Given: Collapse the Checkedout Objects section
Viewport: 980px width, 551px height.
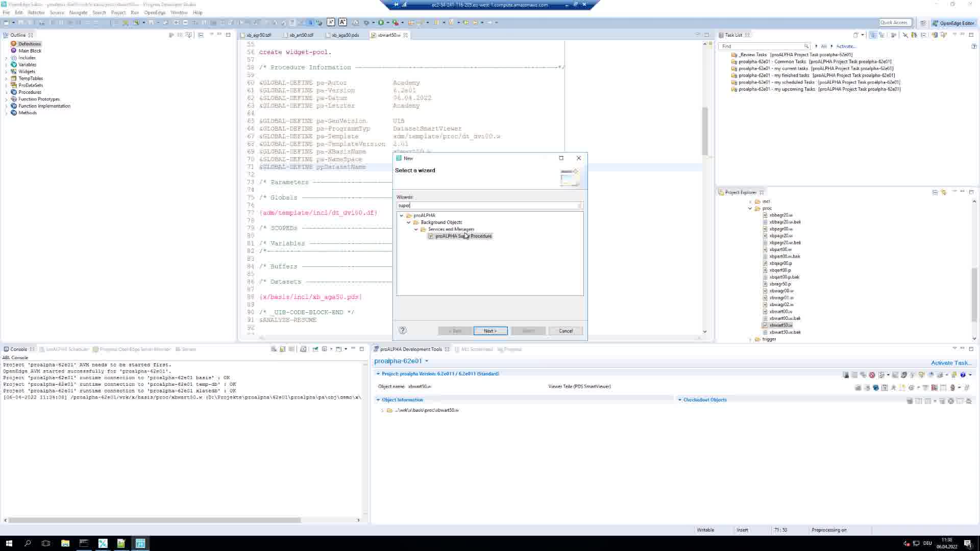Looking at the screenshot, I should pos(680,400).
